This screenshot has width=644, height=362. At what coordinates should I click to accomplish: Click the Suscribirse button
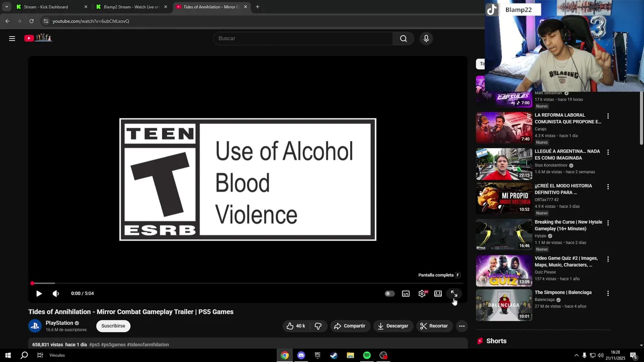(x=113, y=326)
